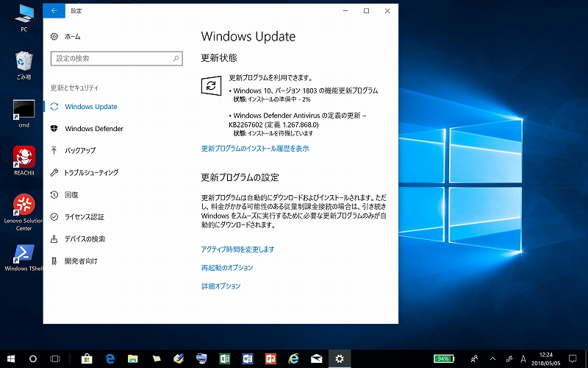Open File Explorer from the taskbar
The image size is (588, 368).
(133, 359)
